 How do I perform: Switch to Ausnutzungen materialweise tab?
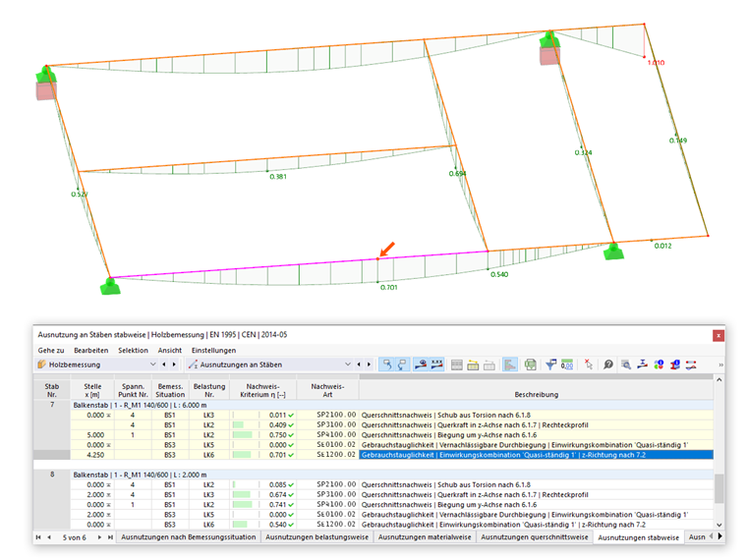[426, 537]
